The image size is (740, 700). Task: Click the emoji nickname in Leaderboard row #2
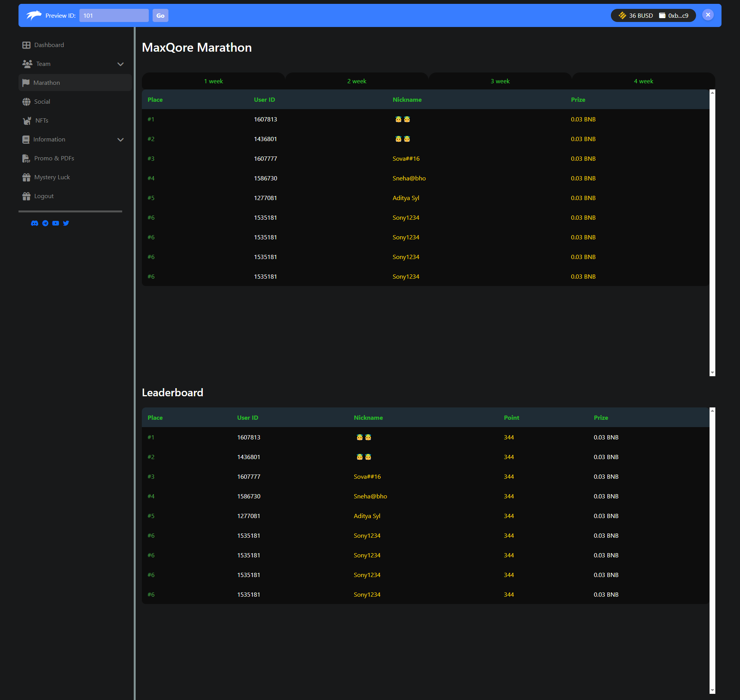click(364, 457)
